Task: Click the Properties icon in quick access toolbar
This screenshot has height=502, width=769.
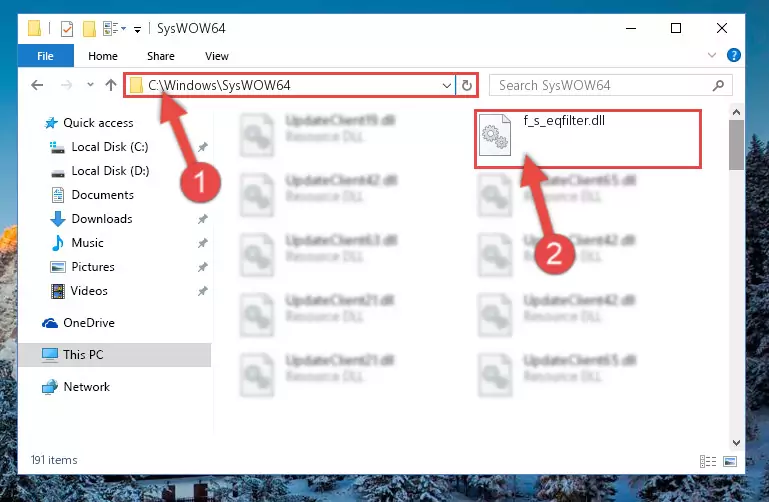Action: (x=67, y=28)
